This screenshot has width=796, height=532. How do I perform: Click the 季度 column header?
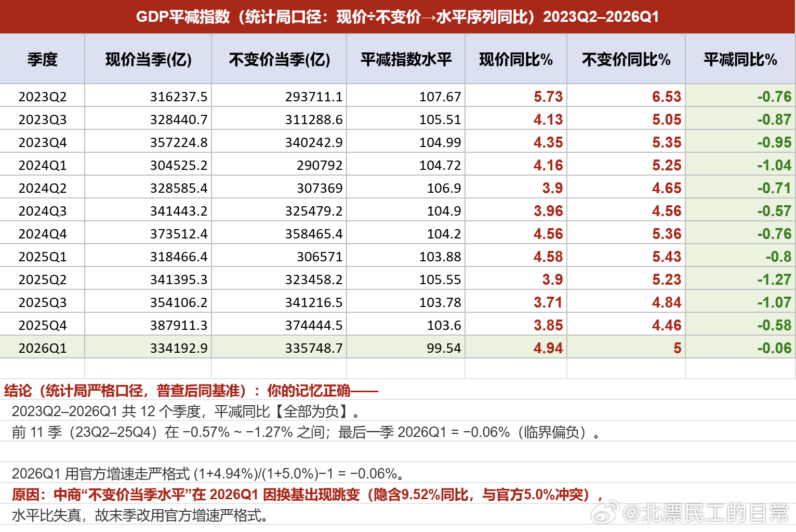point(42,59)
